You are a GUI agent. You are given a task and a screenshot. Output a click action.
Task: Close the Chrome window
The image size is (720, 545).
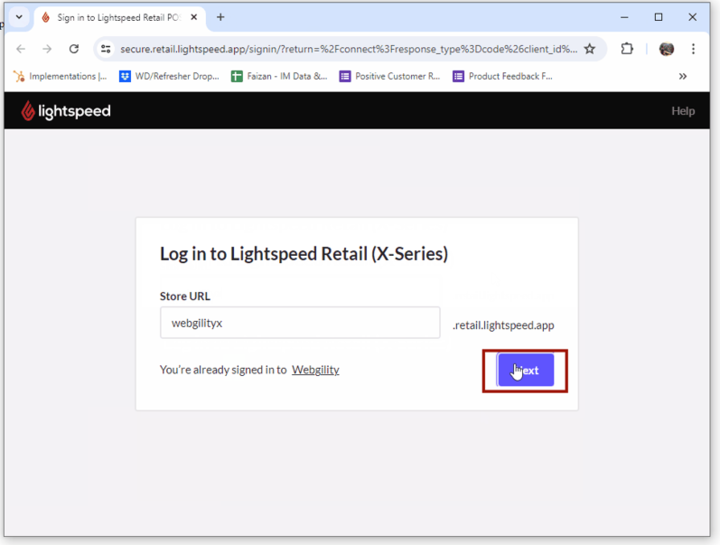(692, 17)
